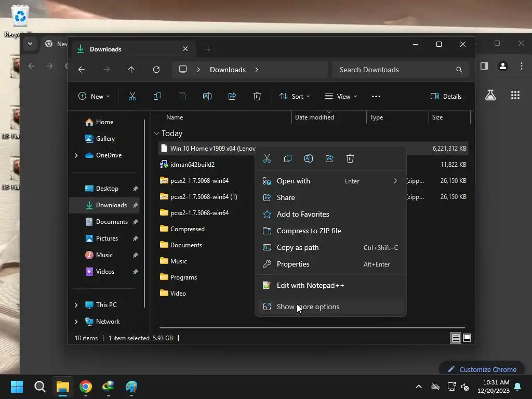Open the toolbar See more ellipsis
Image resolution: width=532 pixels, height=399 pixels.
376,96
